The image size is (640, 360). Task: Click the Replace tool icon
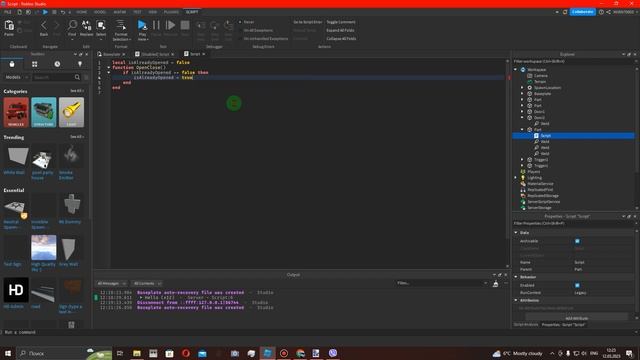point(87,26)
